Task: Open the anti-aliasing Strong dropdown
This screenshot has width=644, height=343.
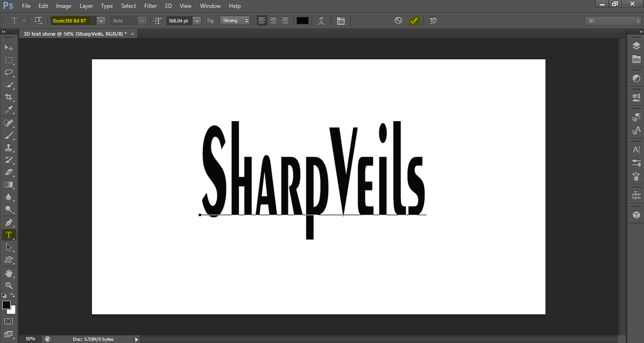Action: click(235, 21)
